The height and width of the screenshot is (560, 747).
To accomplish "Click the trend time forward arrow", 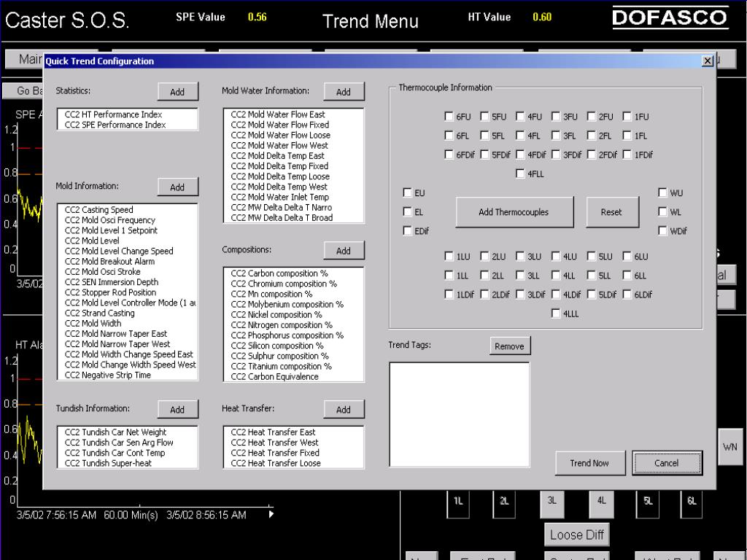I will 271,514.
